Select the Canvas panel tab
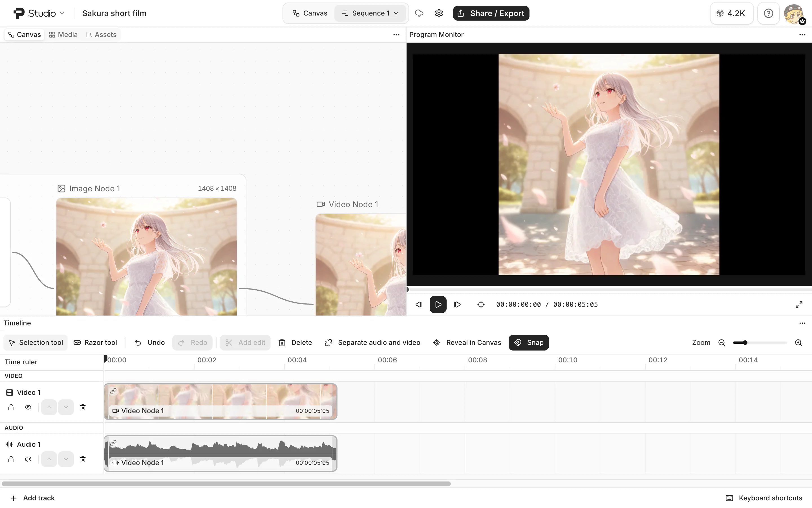This screenshot has width=812, height=508. pos(25,35)
